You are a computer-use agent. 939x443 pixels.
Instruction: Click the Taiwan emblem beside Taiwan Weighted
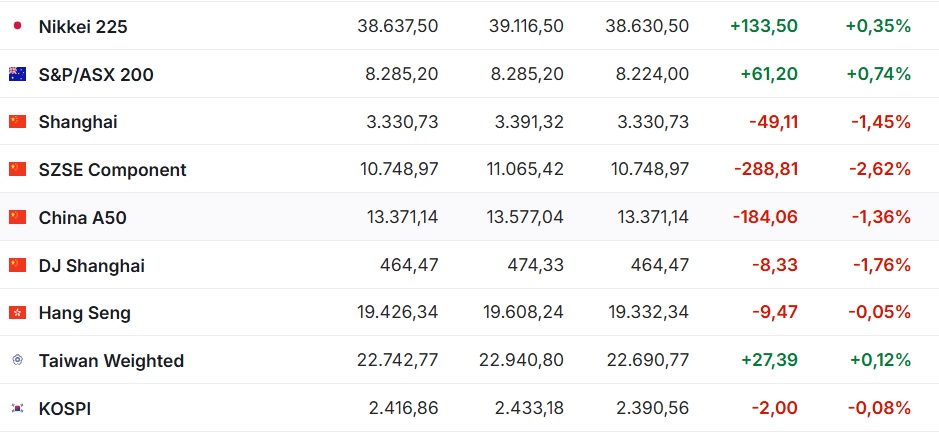point(17,360)
